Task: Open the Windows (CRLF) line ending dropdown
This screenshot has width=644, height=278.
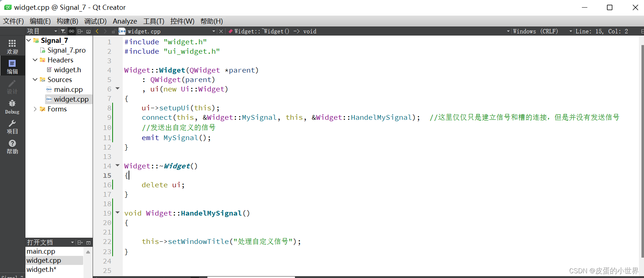Action: (x=542, y=31)
